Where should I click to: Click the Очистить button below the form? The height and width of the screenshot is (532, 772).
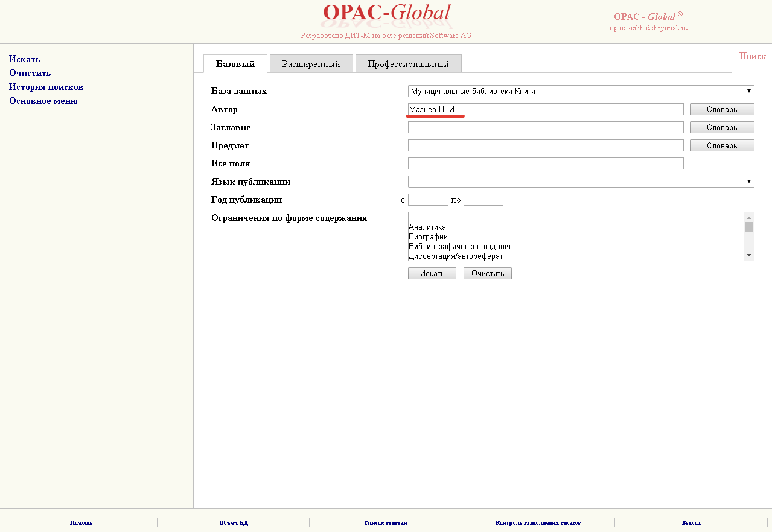[488, 273]
